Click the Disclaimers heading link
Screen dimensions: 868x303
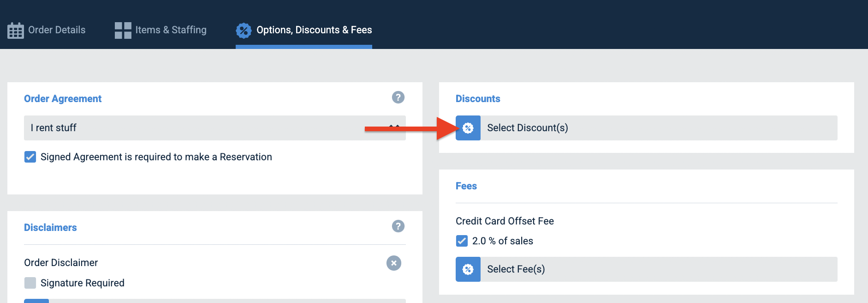[50, 228]
